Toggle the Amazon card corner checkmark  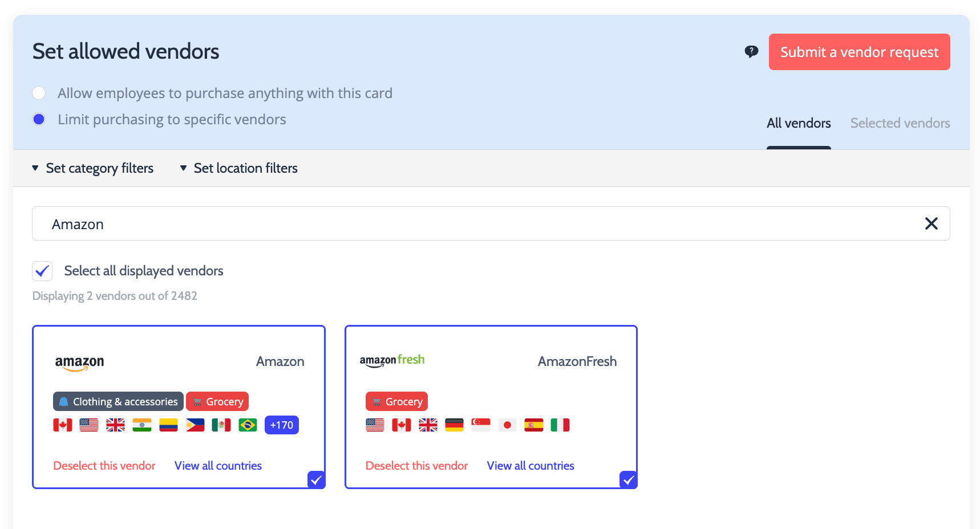click(x=316, y=480)
